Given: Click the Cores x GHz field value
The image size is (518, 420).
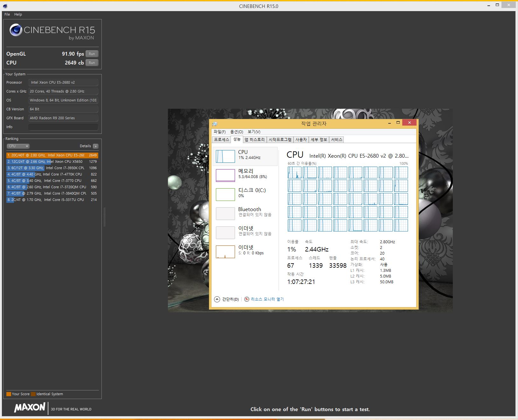Looking at the screenshot, I should (x=63, y=91).
